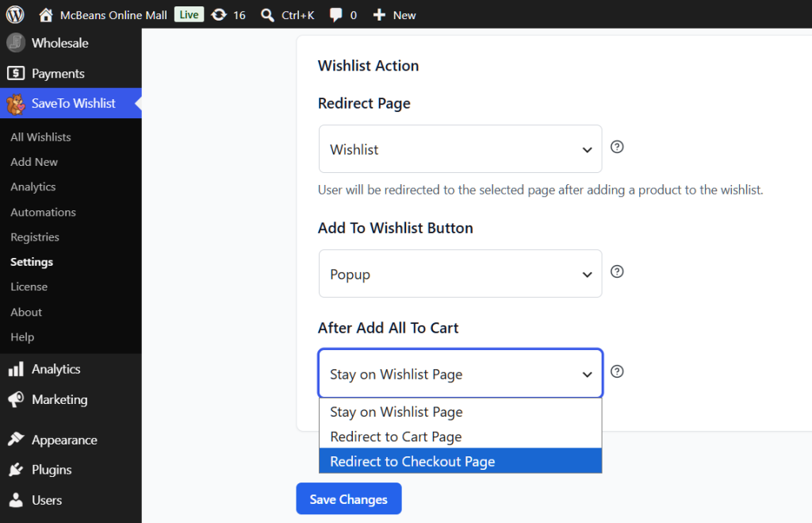Open Automations submenu item

coord(43,212)
